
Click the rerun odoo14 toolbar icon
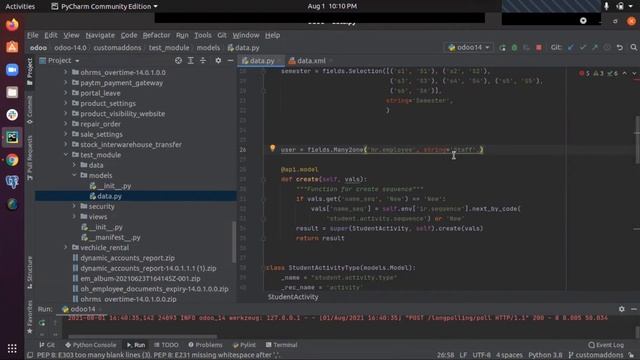(x=502, y=48)
